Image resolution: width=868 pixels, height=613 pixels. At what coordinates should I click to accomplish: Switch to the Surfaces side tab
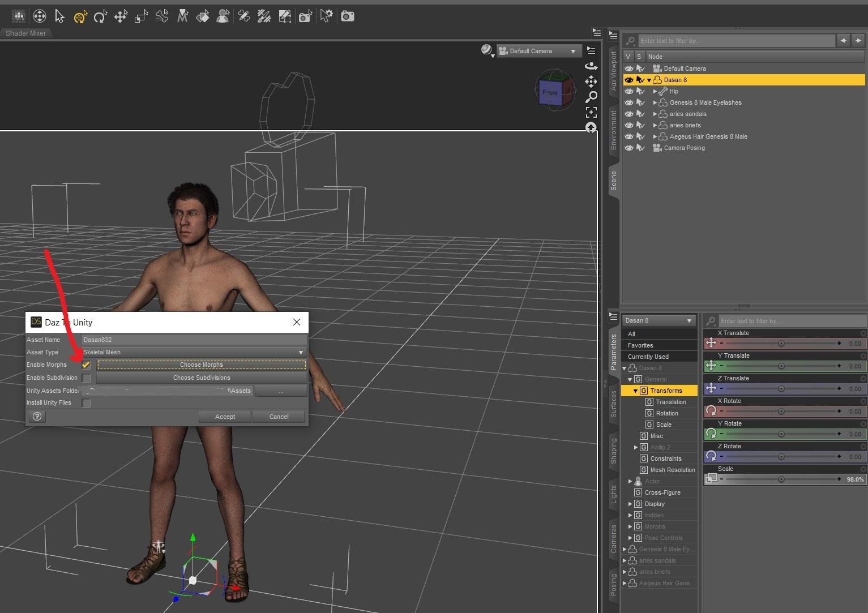coord(613,404)
